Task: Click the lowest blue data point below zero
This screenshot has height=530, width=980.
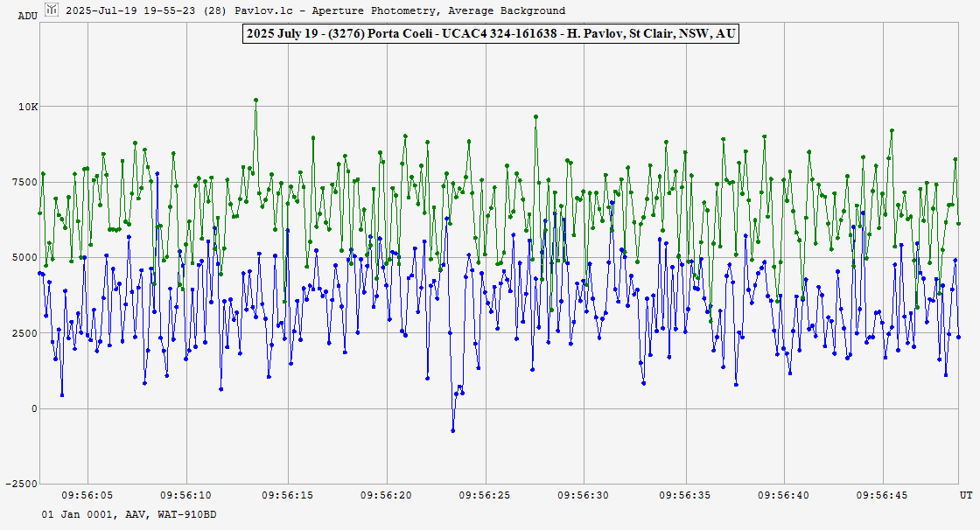Action: 452,430
